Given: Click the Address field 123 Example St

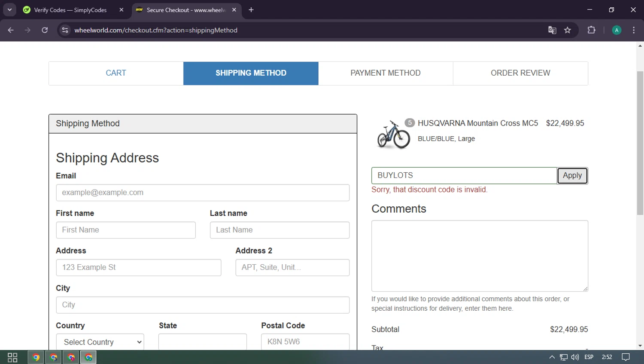Looking at the screenshot, I should [139, 267].
